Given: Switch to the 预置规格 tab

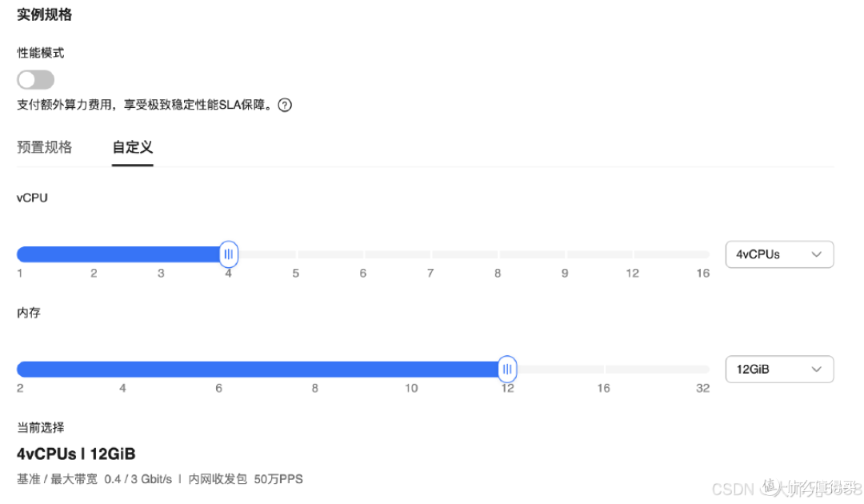Looking at the screenshot, I should tap(44, 147).
